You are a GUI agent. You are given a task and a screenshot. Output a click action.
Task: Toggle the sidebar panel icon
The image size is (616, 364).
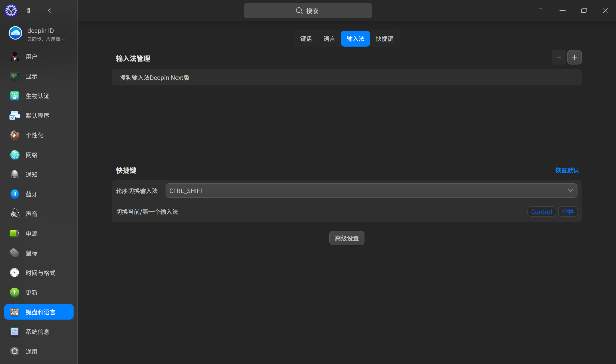[30, 10]
